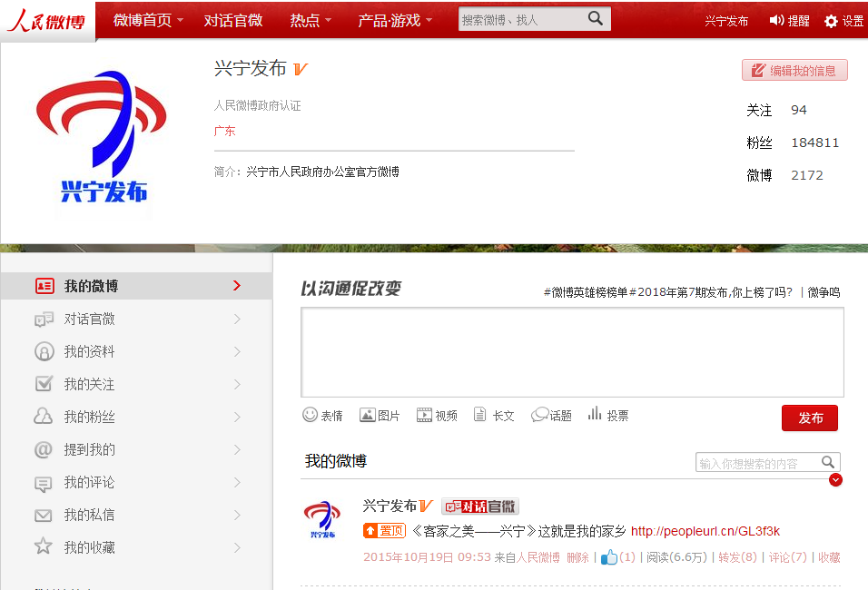This screenshot has width=868, height=590.
Task: Open the #微博英雄榜榜单# topic link
Action: click(667, 292)
